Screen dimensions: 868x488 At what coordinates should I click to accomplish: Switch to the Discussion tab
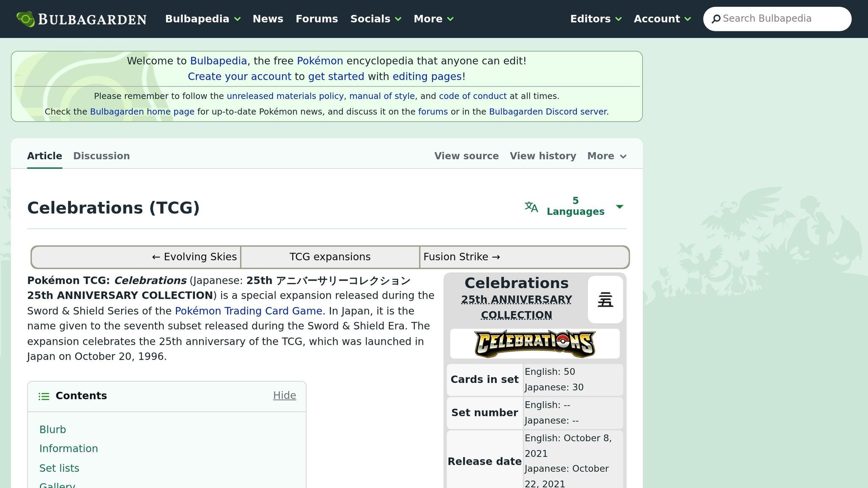101,156
